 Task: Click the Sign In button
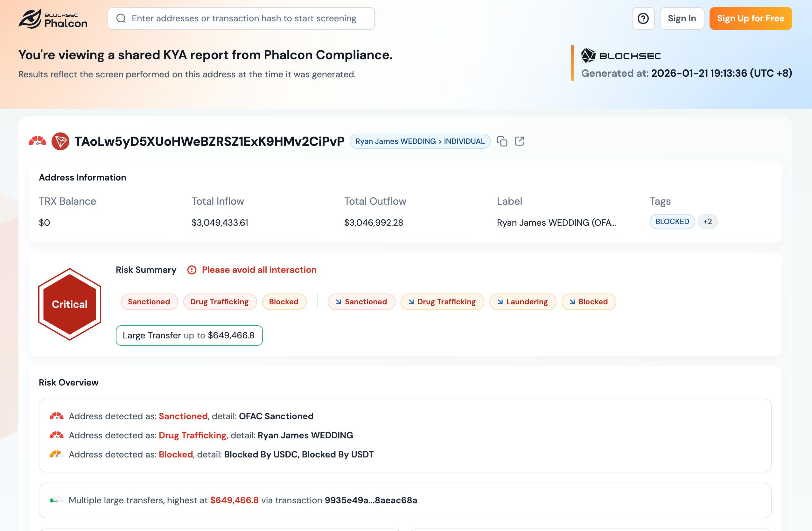[x=682, y=18]
